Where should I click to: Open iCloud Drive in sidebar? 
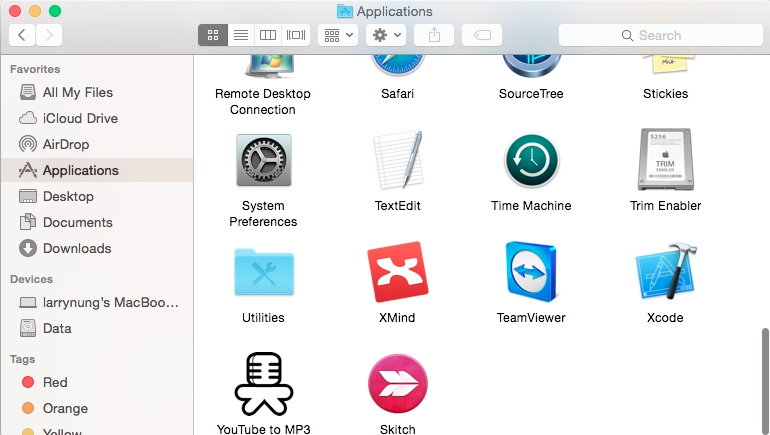pos(97,118)
